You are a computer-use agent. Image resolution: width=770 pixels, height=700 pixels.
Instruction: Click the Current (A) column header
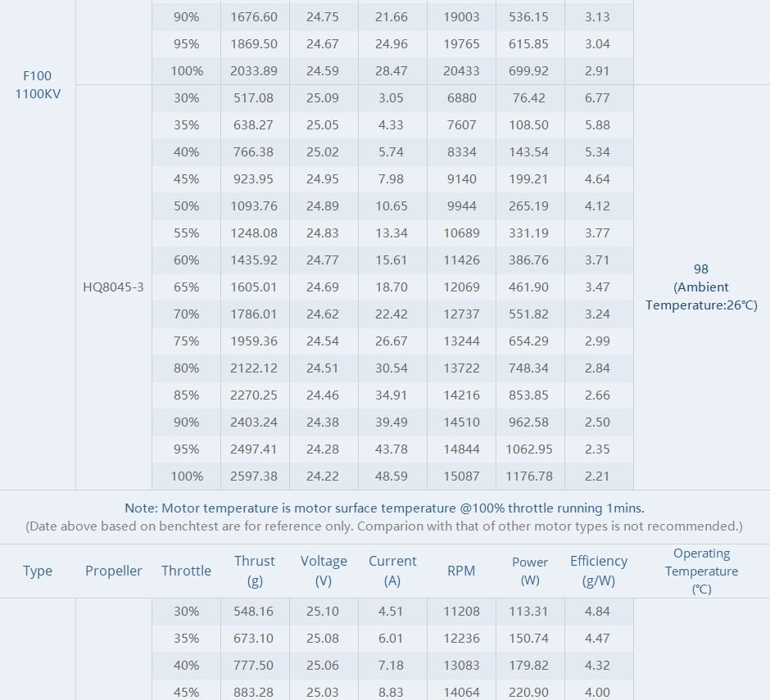pyautogui.click(x=392, y=571)
